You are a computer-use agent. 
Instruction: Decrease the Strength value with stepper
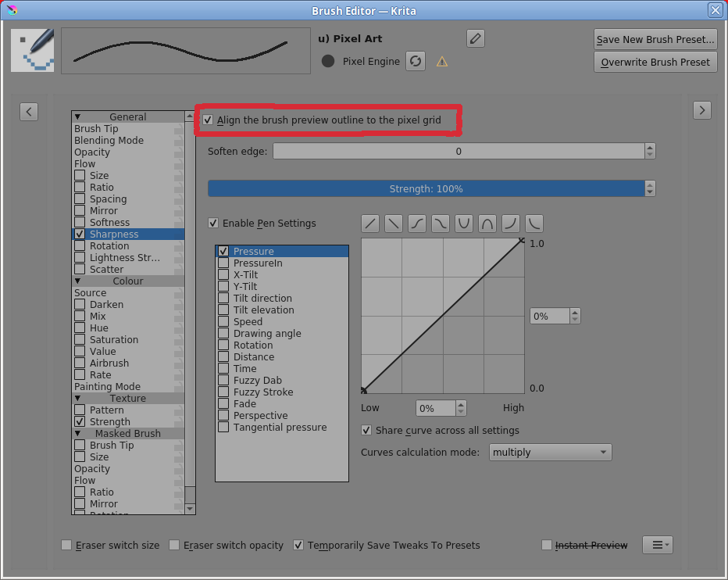click(650, 192)
